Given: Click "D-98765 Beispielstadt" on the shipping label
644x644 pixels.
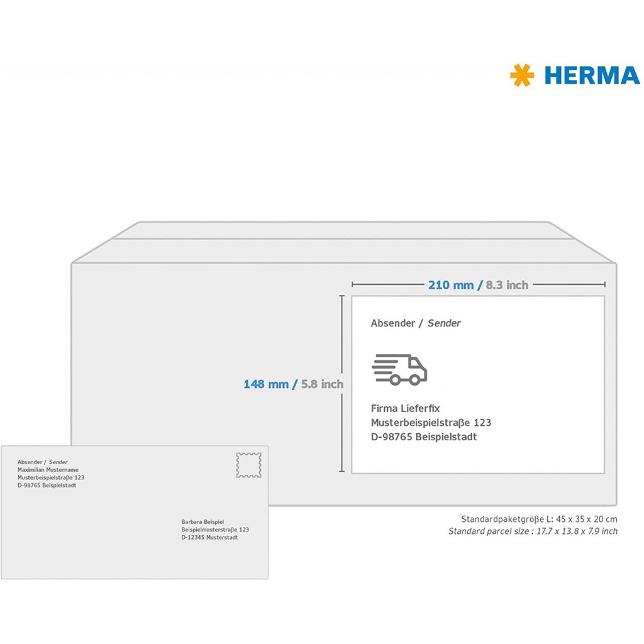Looking at the screenshot, I should coord(424,436).
